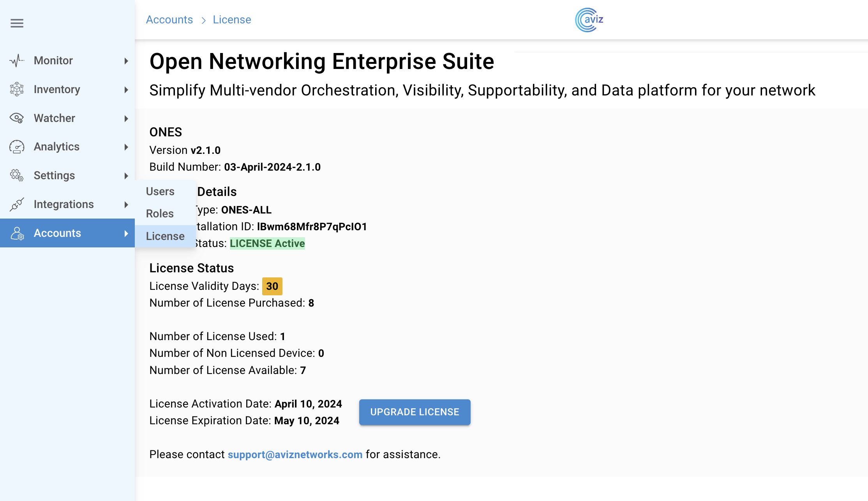Click the Integrations plug icon

(x=17, y=204)
